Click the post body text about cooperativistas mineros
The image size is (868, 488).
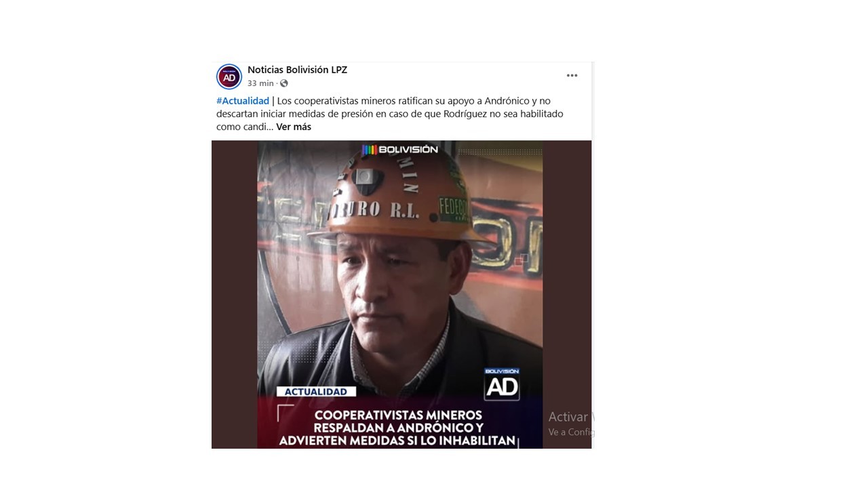tap(390, 114)
